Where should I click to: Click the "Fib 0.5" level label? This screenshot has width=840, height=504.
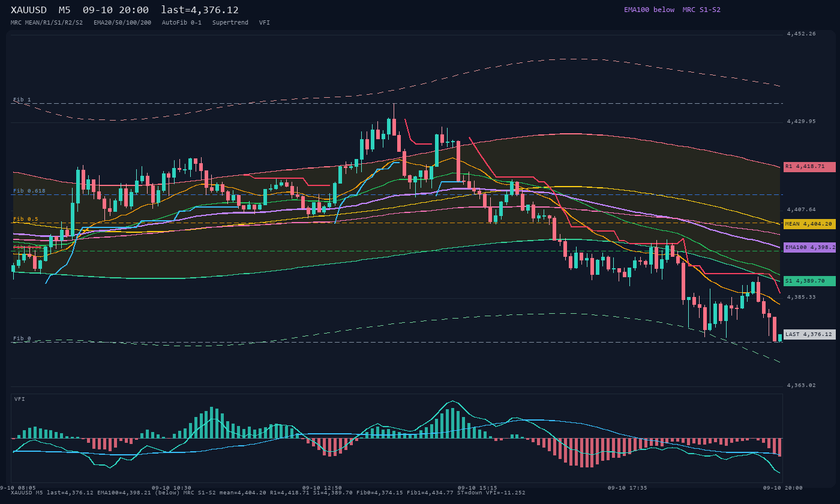click(x=26, y=219)
